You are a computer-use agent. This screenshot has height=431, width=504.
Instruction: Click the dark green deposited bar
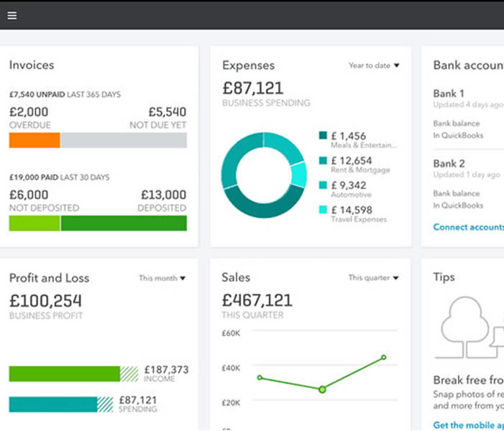(124, 223)
